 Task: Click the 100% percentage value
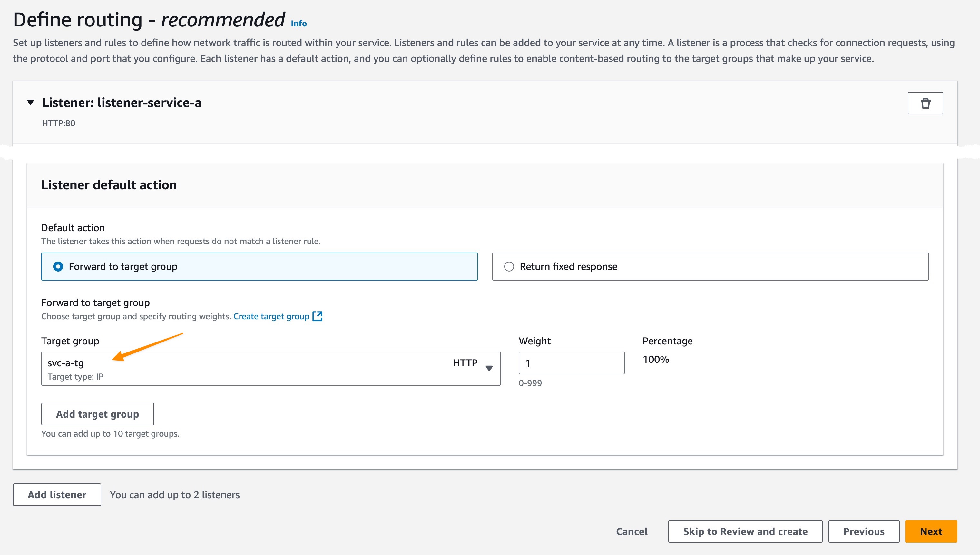656,359
